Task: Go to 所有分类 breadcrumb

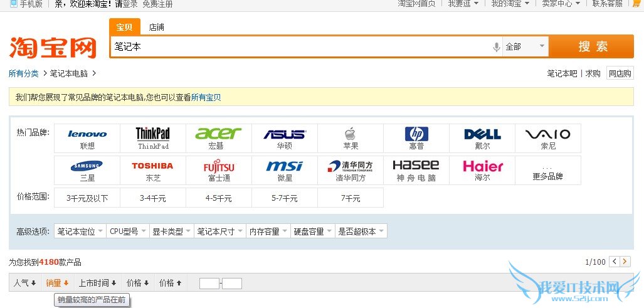Action: (23, 73)
